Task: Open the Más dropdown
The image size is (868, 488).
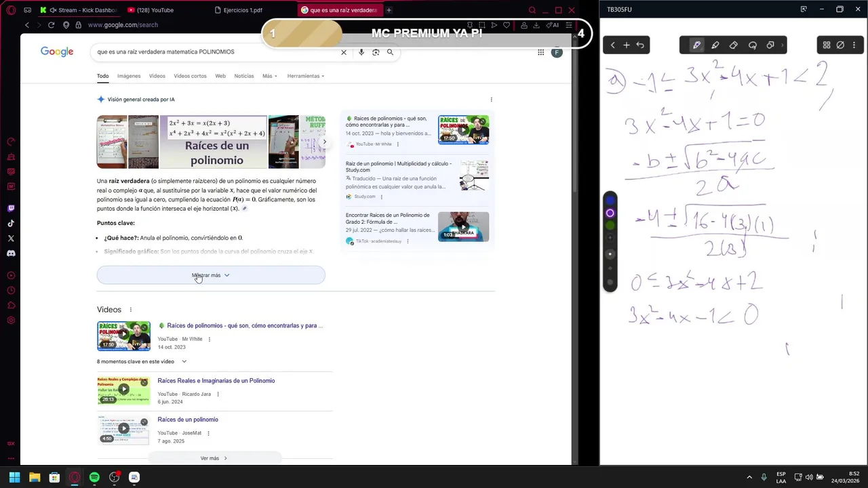Action: point(270,76)
